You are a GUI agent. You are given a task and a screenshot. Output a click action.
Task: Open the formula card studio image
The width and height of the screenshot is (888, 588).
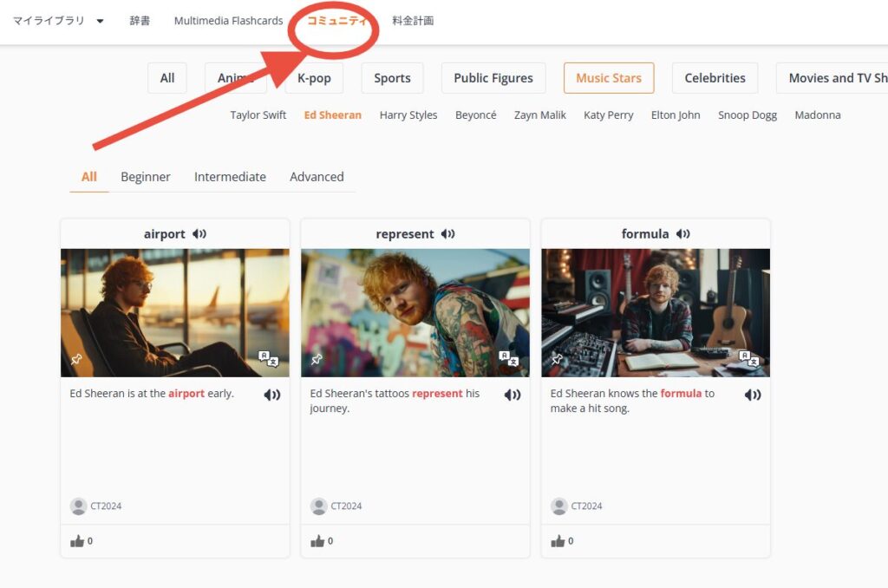click(656, 313)
